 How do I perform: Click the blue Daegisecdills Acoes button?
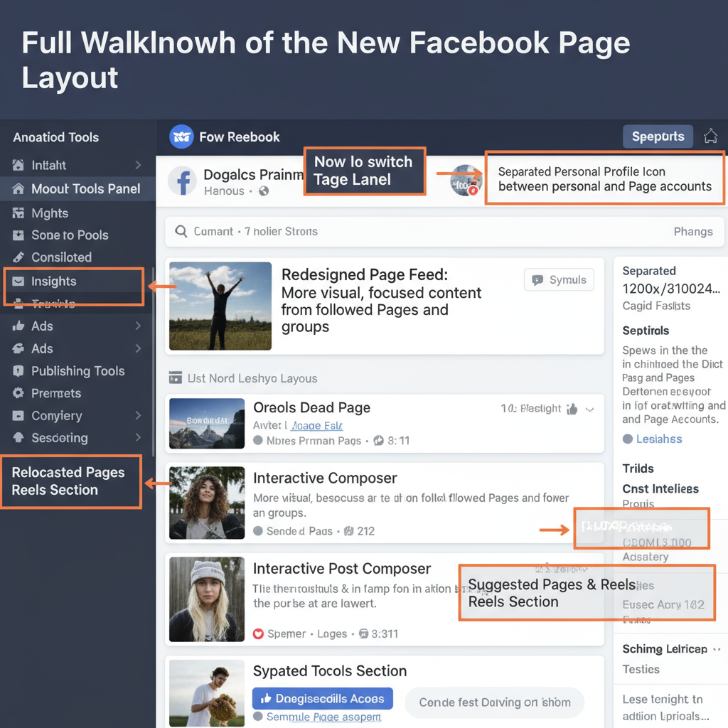click(323, 698)
